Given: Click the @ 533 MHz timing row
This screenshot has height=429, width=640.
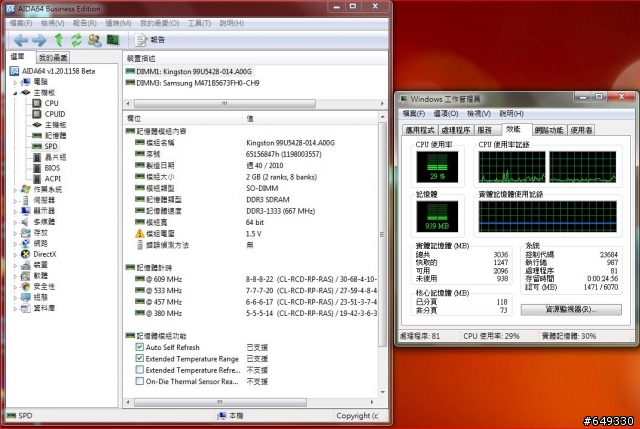Looking at the screenshot, I should [x=251, y=291].
